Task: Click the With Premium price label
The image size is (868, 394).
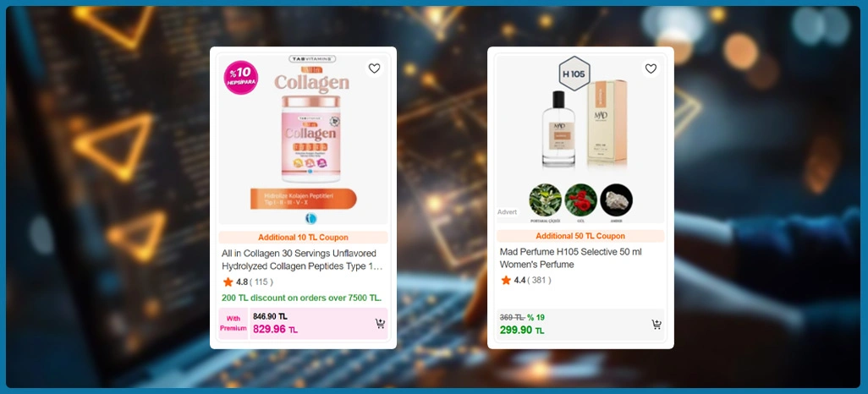Action: 233,324
